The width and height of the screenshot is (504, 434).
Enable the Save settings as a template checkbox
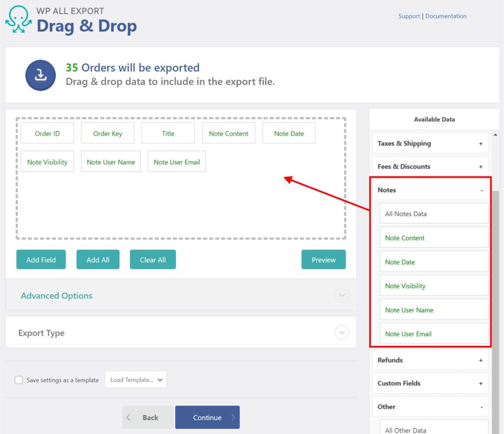point(19,379)
